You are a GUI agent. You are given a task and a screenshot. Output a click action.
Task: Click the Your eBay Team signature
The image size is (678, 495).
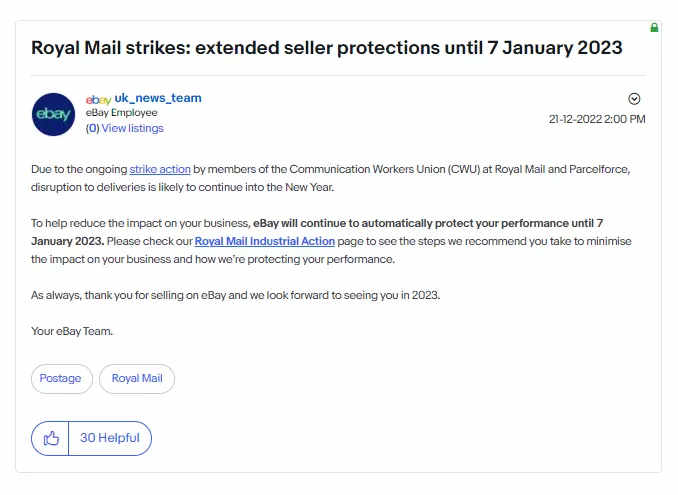(72, 331)
